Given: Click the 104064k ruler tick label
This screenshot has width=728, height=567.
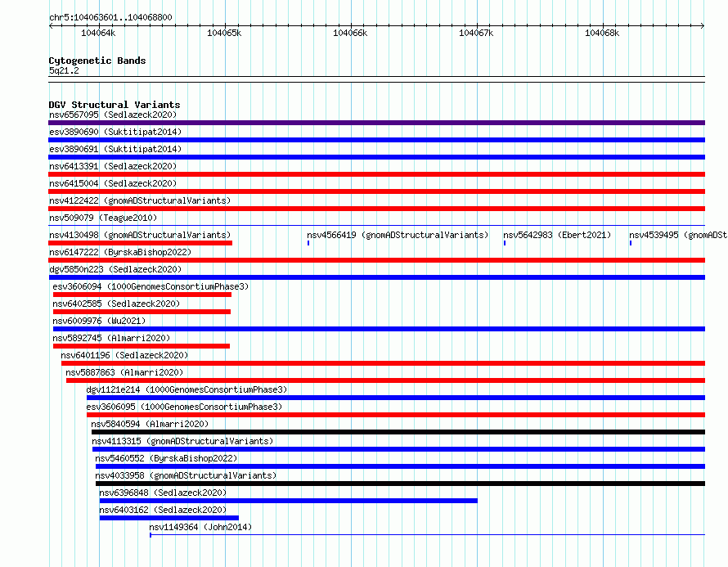Looking at the screenshot, I should click(98, 33).
